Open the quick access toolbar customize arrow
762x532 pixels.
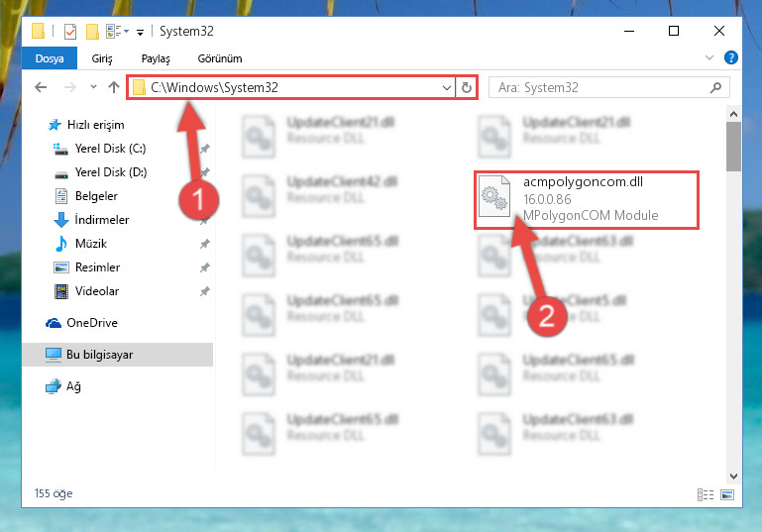(x=140, y=33)
